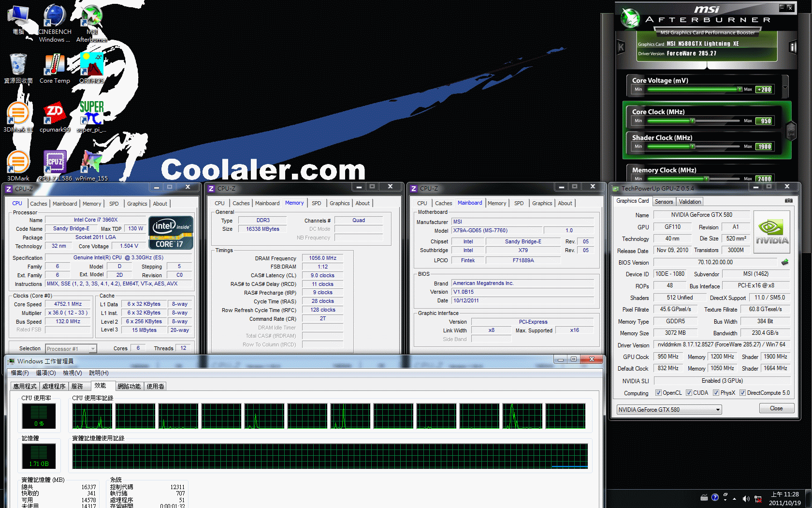
Task: Adjust the Core Clock slider handle
Action: (693, 120)
